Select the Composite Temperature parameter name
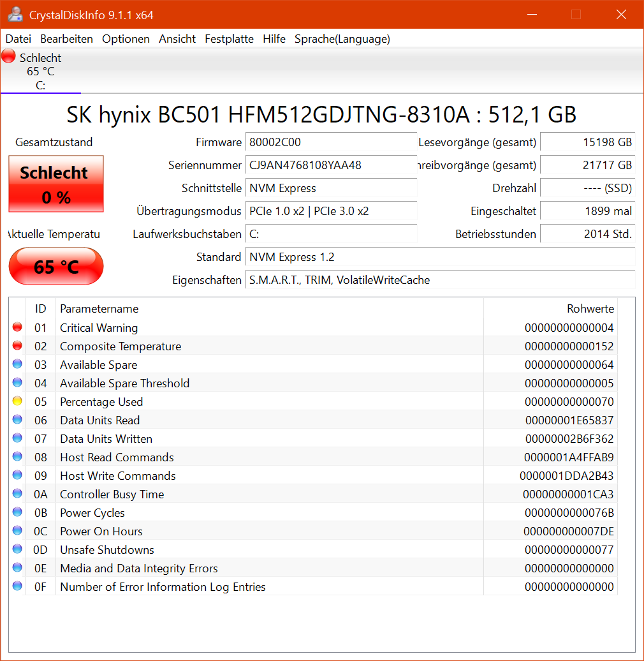This screenshot has width=644, height=661. tap(121, 346)
